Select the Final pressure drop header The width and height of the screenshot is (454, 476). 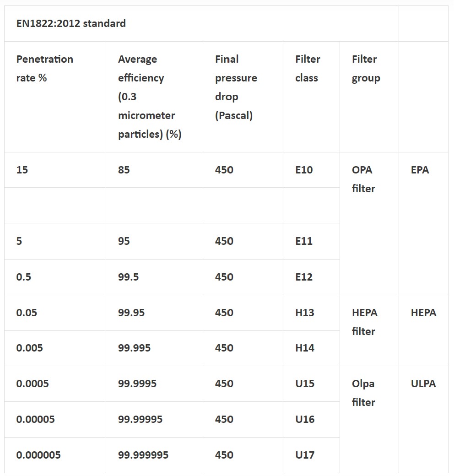pos(236,87)
